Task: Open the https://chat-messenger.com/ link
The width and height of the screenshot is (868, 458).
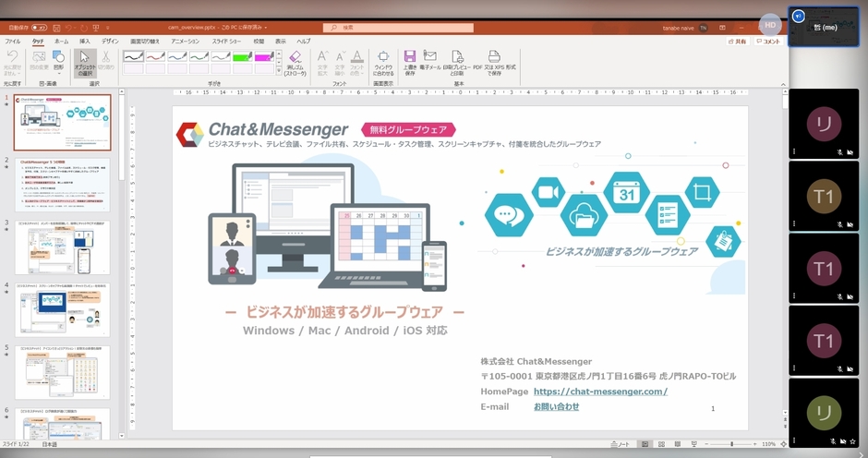Action: click(600, 391)
